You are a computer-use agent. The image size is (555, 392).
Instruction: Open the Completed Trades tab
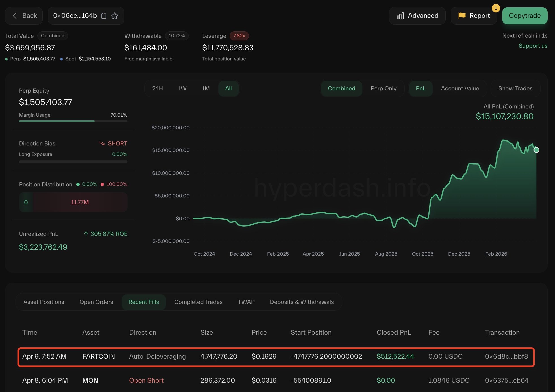point(198,302)
